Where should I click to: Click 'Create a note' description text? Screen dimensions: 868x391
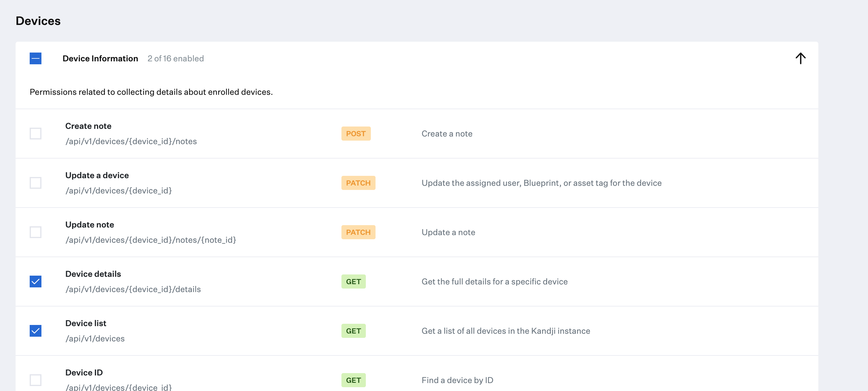tap(447, 134)
